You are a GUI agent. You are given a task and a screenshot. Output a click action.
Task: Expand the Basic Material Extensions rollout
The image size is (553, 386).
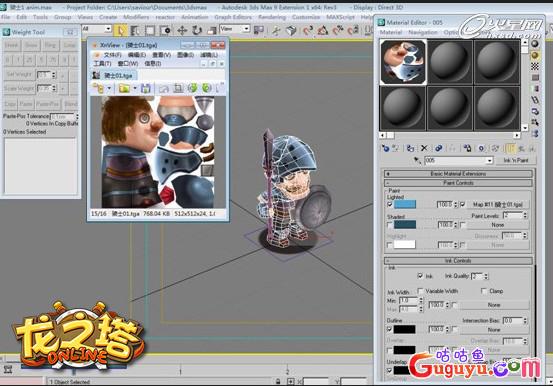point(458,174)
